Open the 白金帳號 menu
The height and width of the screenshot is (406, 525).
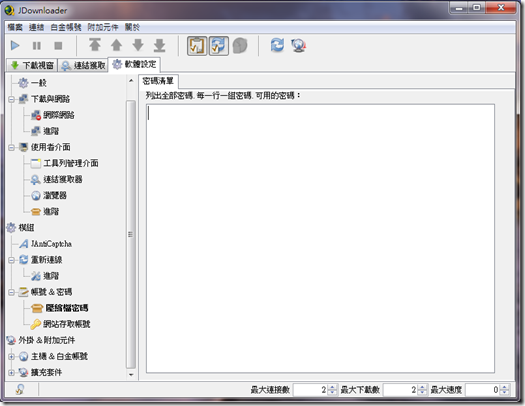click(66, 27)
